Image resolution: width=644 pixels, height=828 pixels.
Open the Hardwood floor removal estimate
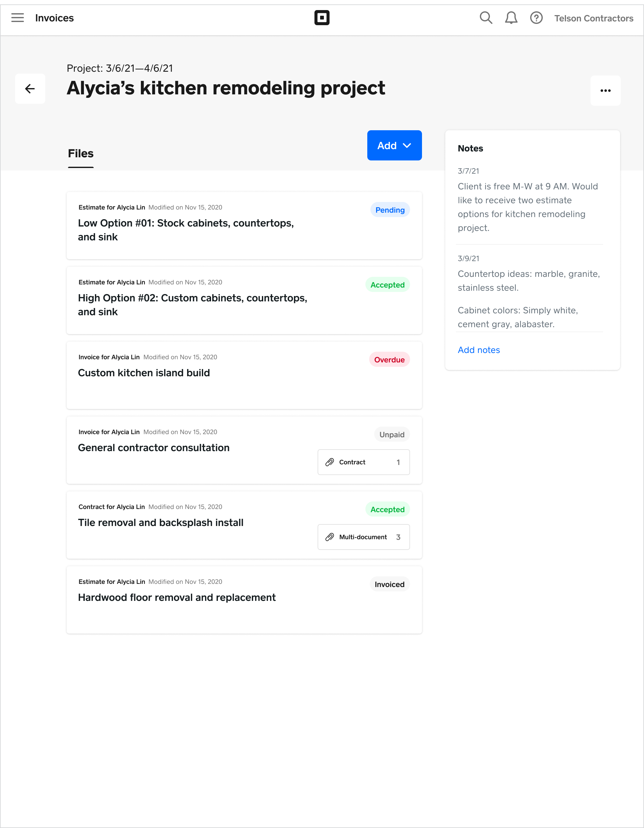[x=177, y=597]
